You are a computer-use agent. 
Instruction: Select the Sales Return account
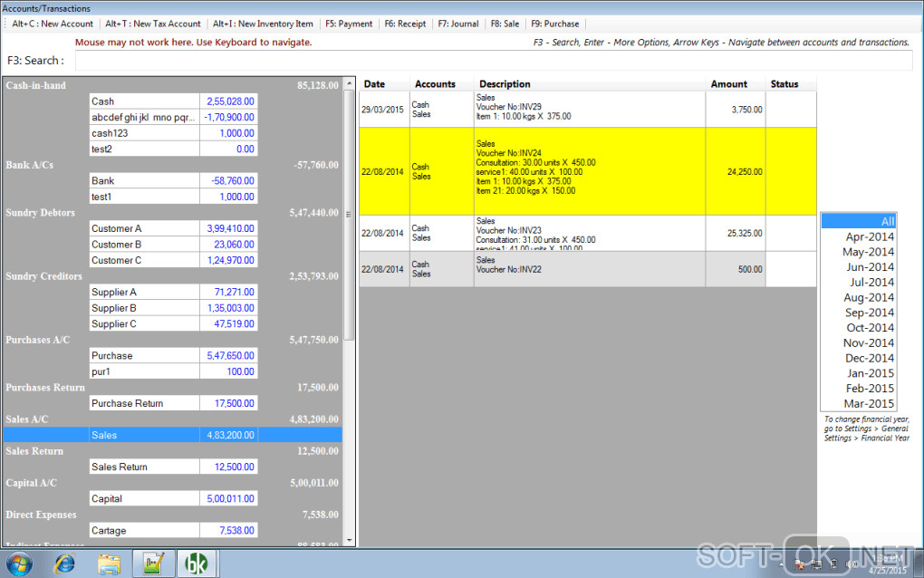173,467
